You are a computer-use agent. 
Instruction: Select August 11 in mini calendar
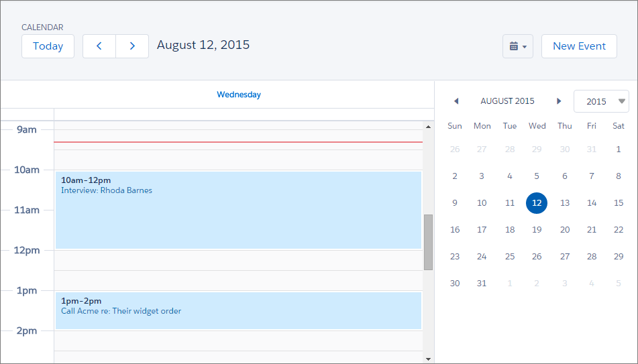point(510,203)
